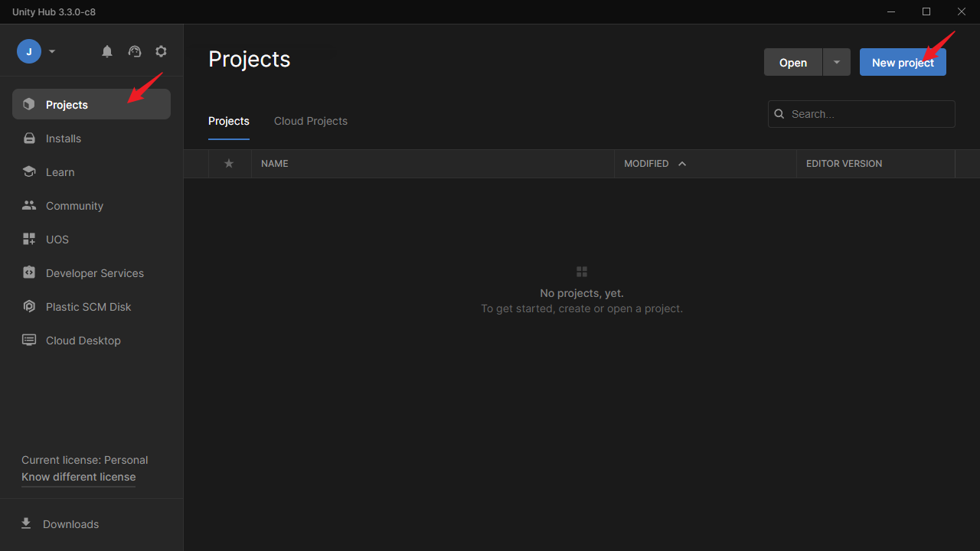Maximize the Unity Hub window
980x551 pixels.
(x=926, y=11)
